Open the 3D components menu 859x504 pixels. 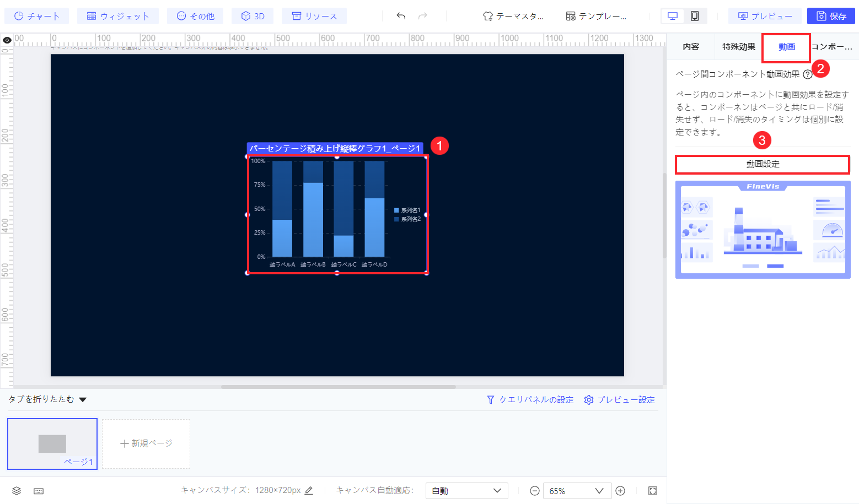253,16
